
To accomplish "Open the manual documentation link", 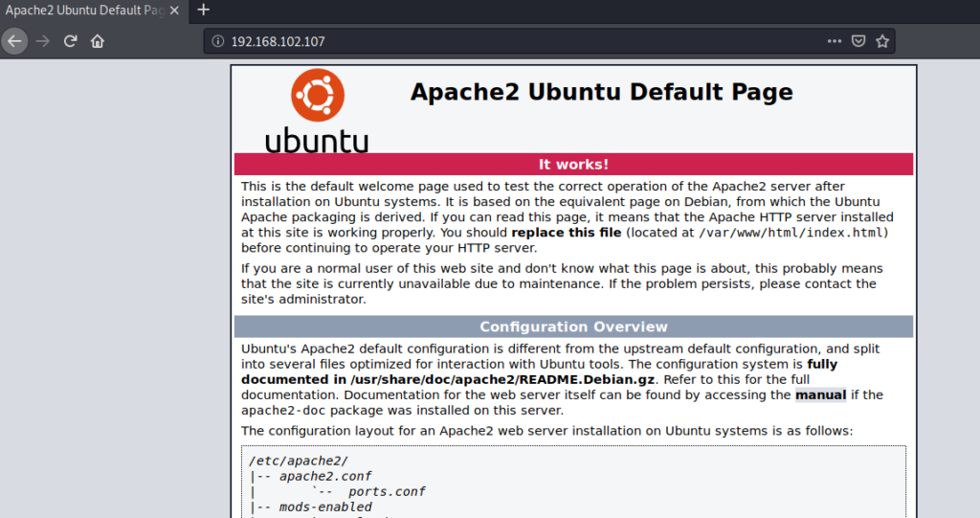I will click(x=820, y=394).
